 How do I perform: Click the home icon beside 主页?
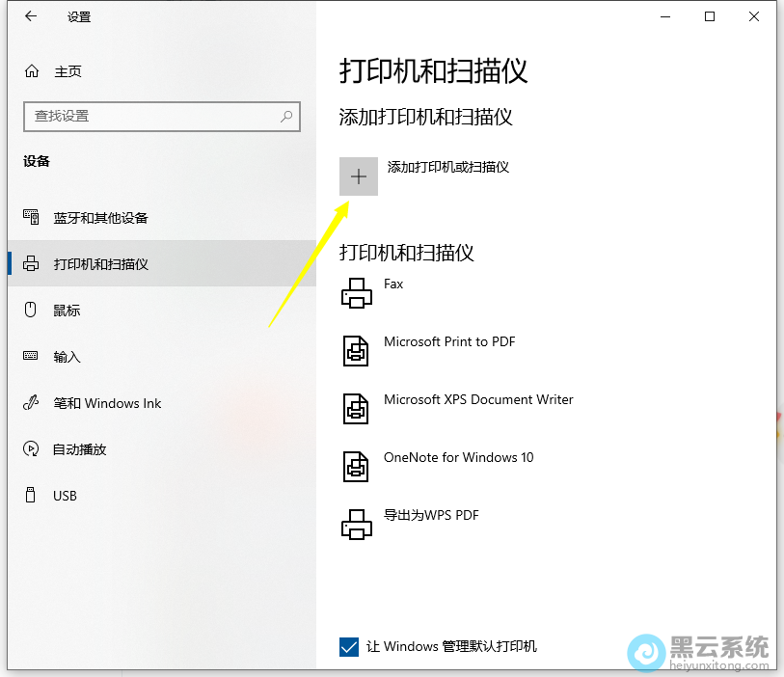tap(32, 71)
